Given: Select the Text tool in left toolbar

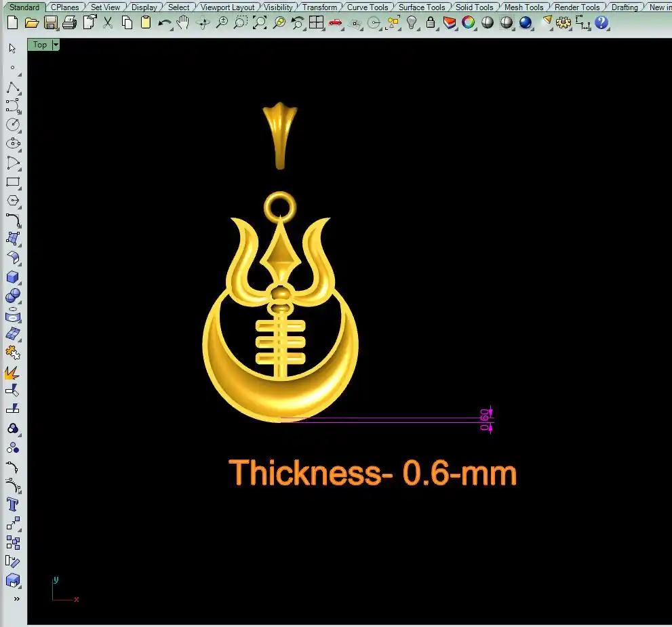Looking at the screenshot, I should pos(13,504).
